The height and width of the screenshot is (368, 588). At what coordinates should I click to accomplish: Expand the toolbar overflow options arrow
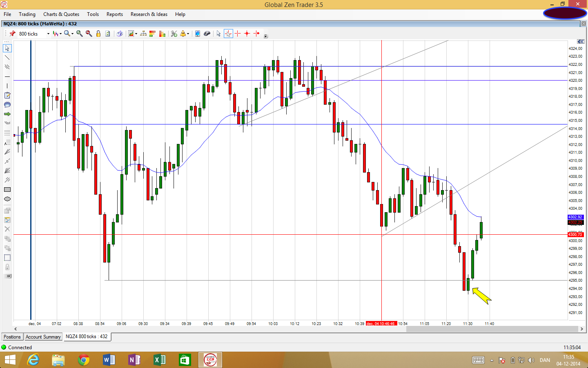click(x=266, y=36)
